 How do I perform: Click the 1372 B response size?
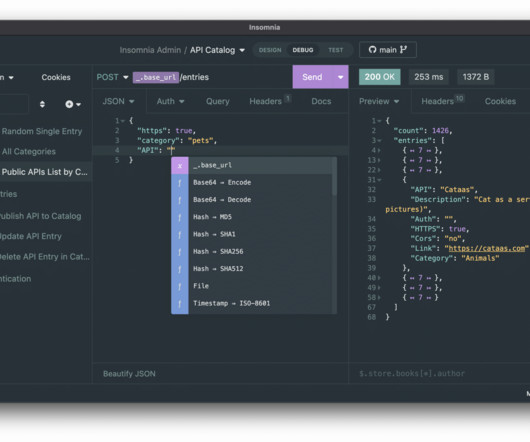pos(476,77)
